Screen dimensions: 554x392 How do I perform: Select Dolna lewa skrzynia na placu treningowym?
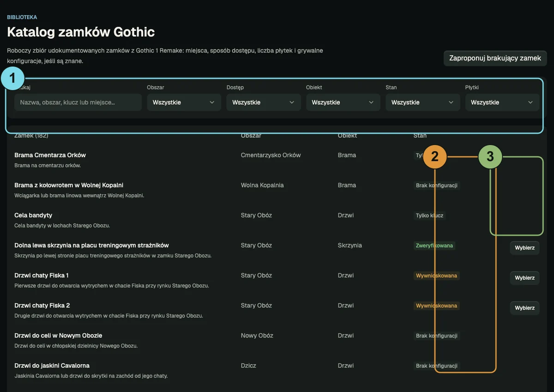[x=91, y=245]
